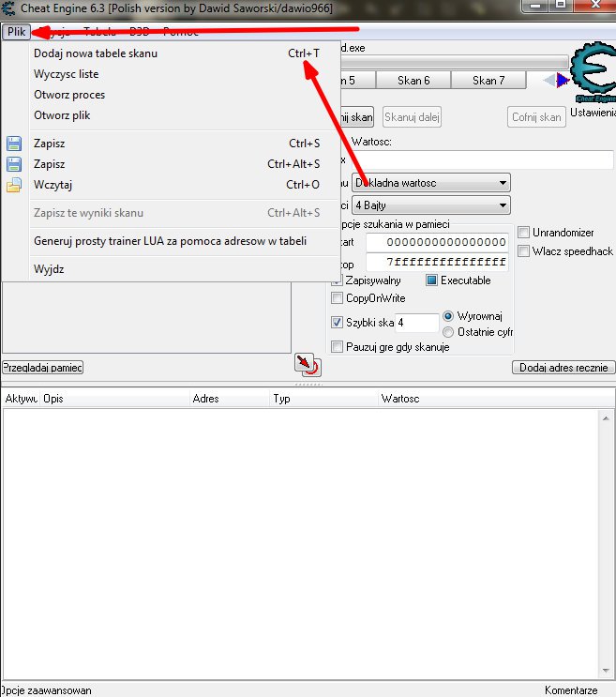Open the Plik menu

[x=17, y=32]
